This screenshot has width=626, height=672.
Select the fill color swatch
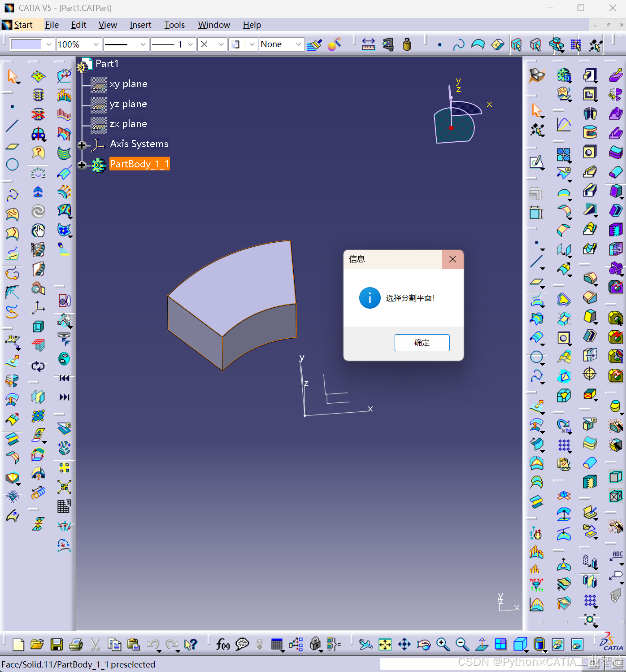point(26,44)
